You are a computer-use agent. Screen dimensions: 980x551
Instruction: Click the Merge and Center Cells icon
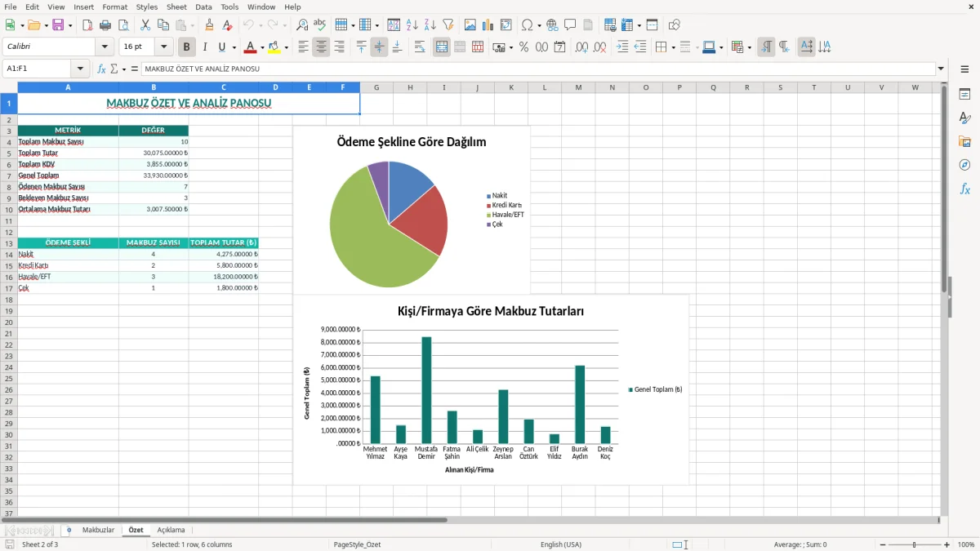tap(442, 47)
